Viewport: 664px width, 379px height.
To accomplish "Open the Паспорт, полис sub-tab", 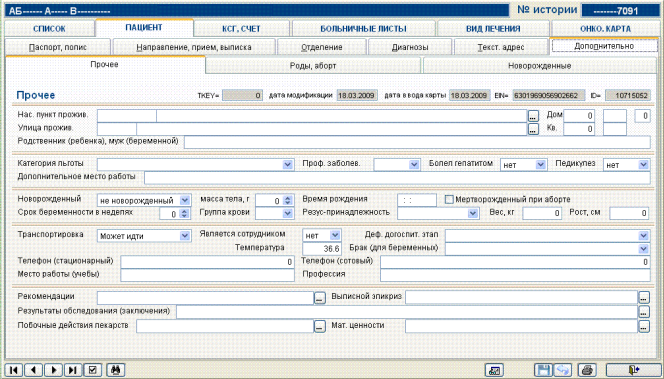I will tap(58, 47).
